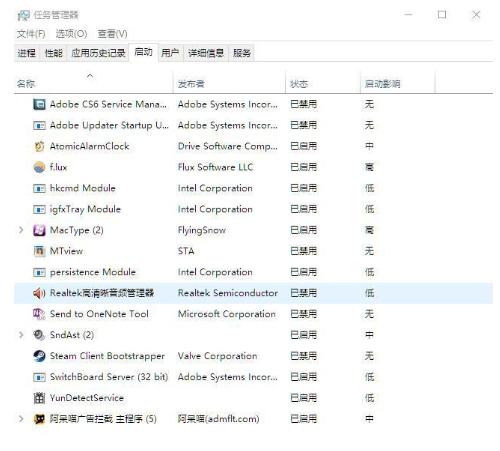Expand the MacType (2) group
Viewport: 500px width, 451px height.
point(21,230)
